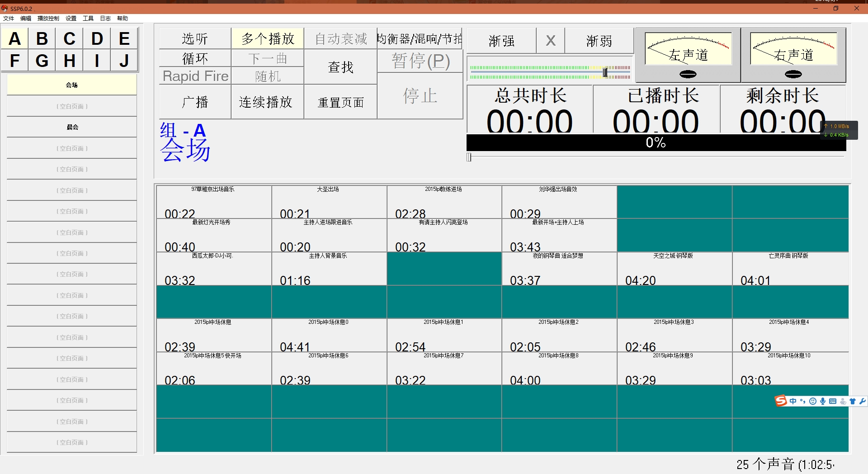
Task: Open the Sogou emoji picker icon
Action: pyautogui.click(x=812, y=401)
